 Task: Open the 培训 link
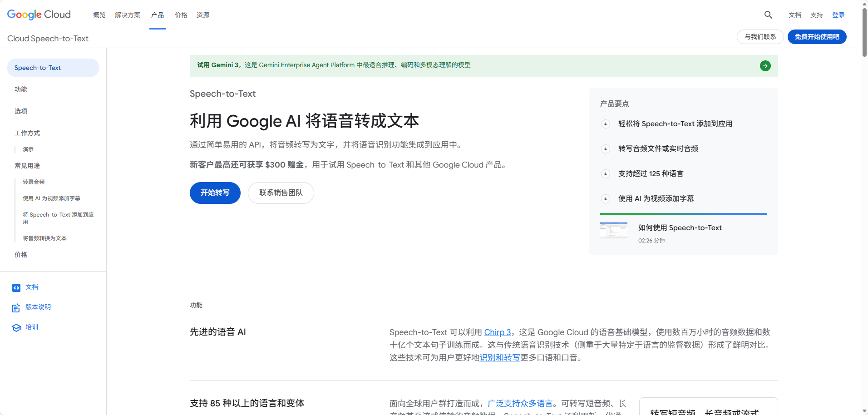tap(32, 327)
